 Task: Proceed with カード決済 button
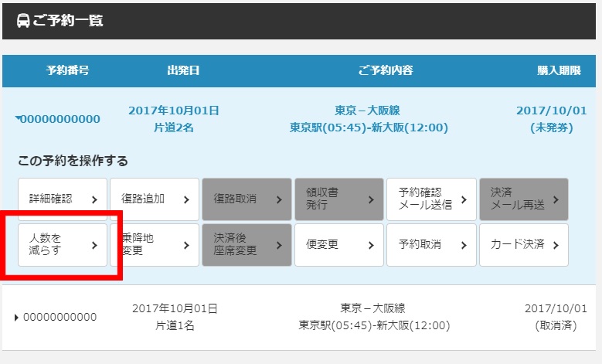[x=523, y=245]
